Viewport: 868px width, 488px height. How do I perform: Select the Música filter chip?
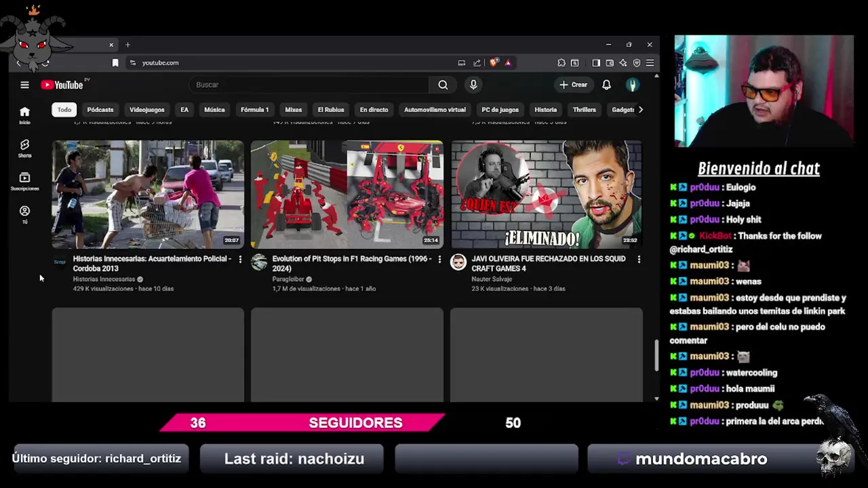pyautogui.click(x=214, y=109)
